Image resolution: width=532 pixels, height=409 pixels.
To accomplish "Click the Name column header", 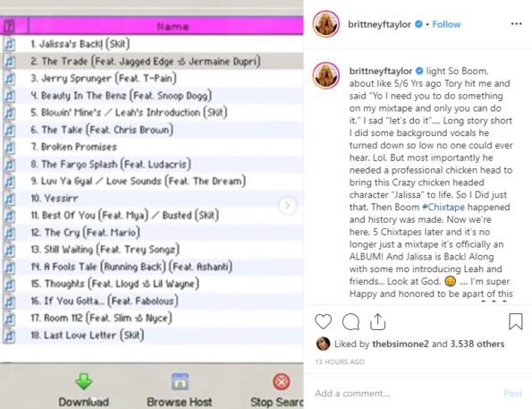I will pyautogui.click(x=173, y=27).
